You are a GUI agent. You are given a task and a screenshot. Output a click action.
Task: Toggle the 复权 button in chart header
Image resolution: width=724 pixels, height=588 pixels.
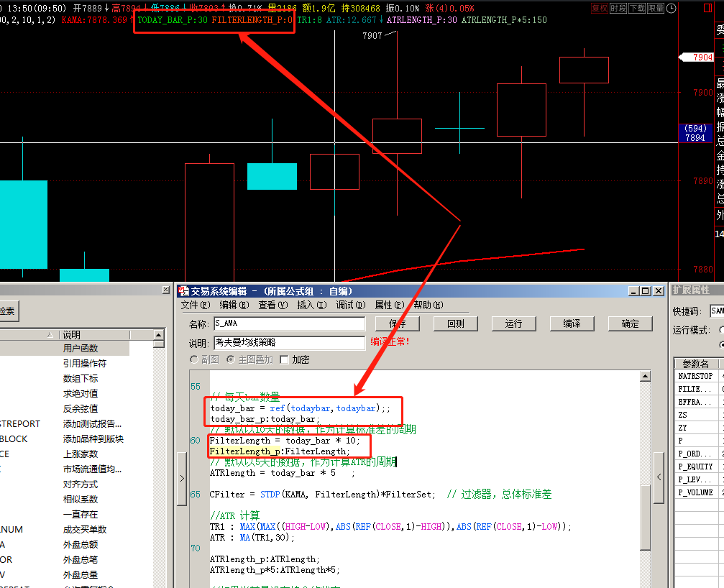pos(600,9)
